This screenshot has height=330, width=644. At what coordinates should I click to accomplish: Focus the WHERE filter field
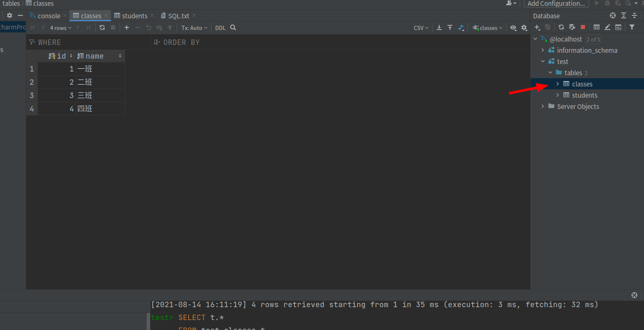click(88, 42)
